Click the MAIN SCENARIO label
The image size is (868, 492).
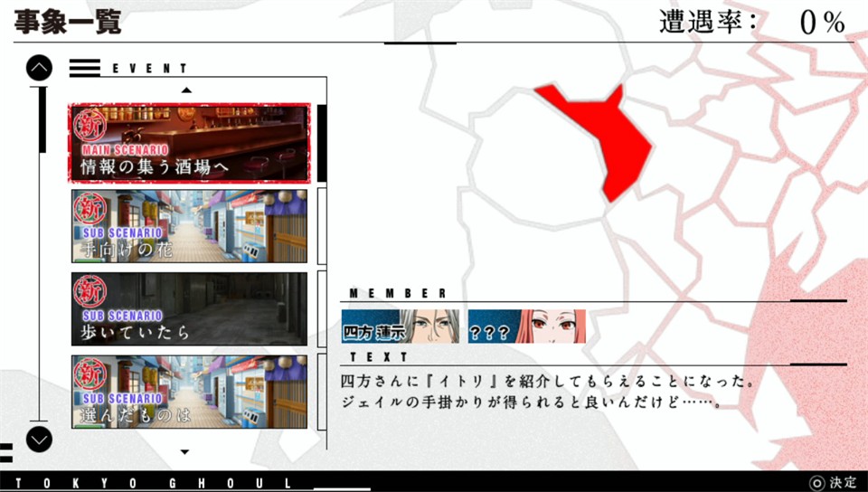tap(125, 149)
